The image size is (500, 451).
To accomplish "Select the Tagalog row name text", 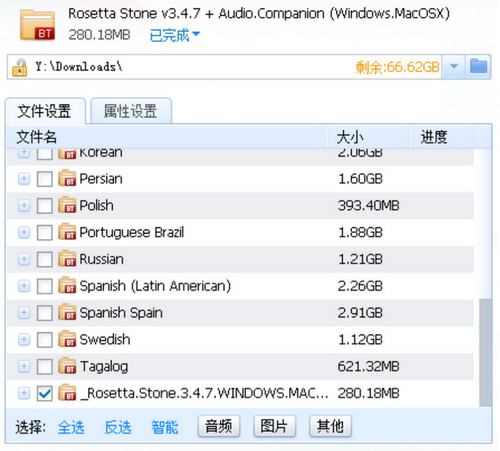I will (x=104, y=367).
